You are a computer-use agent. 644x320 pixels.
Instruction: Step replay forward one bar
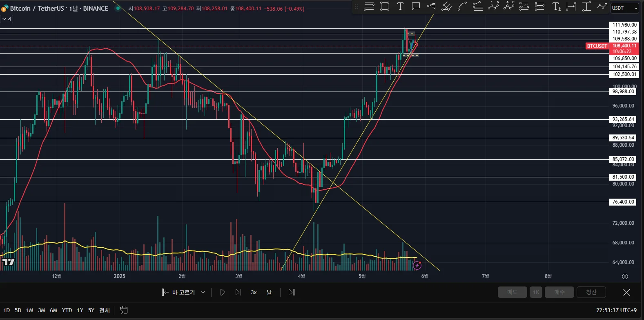(x=238, y=292)
